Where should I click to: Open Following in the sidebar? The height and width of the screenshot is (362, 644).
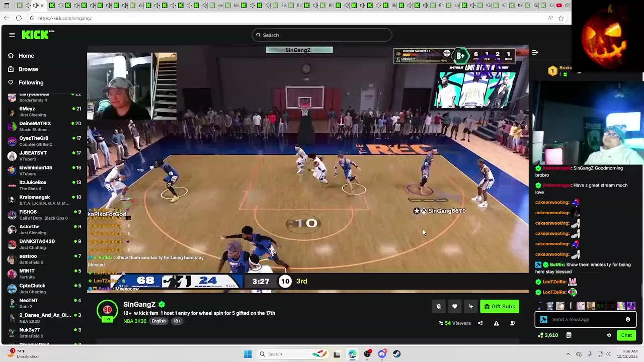tap(31, 82)
